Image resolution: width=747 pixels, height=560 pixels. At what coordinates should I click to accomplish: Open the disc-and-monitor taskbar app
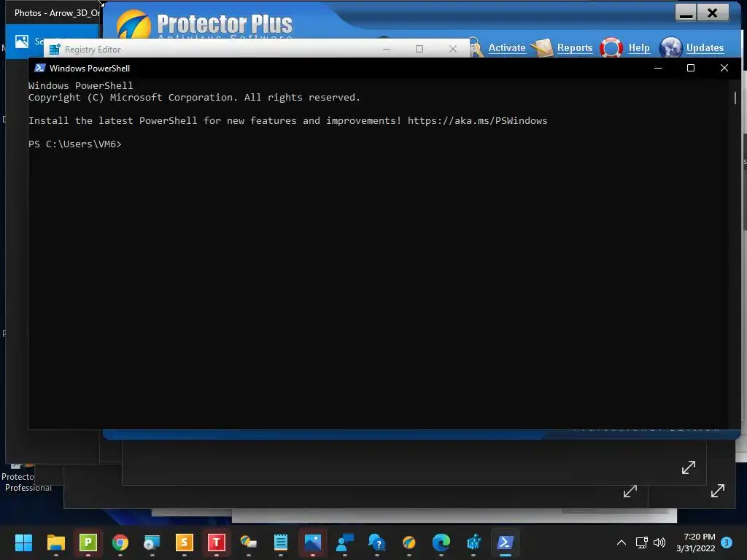coord(152,542)
